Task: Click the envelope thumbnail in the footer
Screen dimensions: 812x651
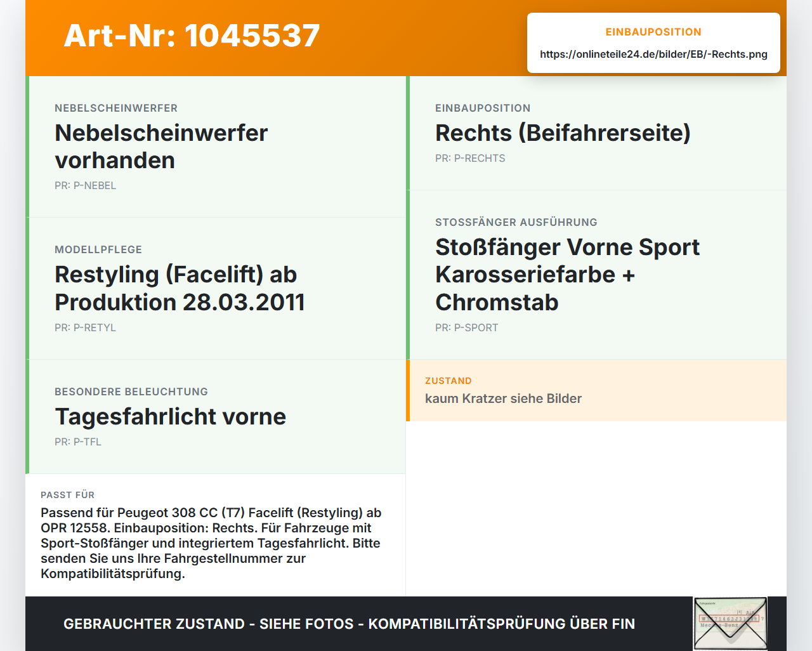Action: (730, 624)
